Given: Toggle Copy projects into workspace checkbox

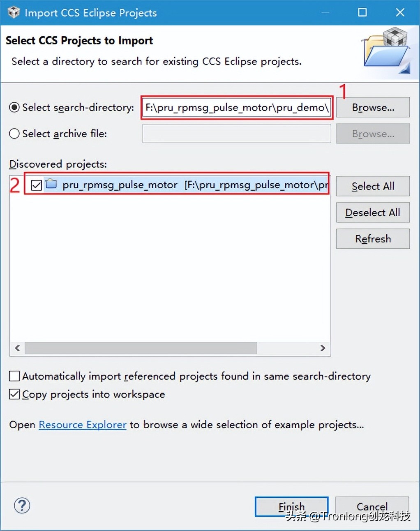Looking at the screenshot, I should coord(14,394).
